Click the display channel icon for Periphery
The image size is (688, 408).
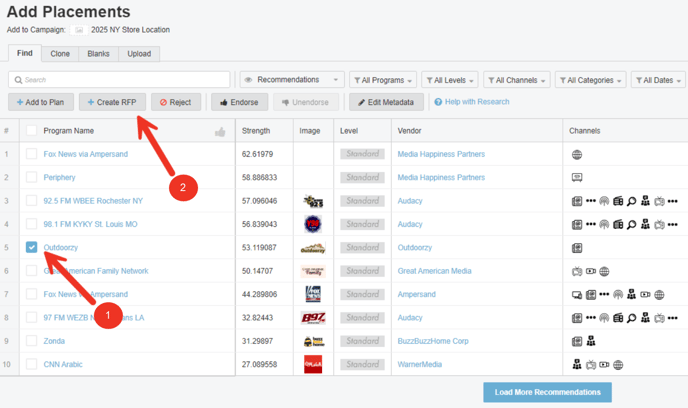pos(577,178)
